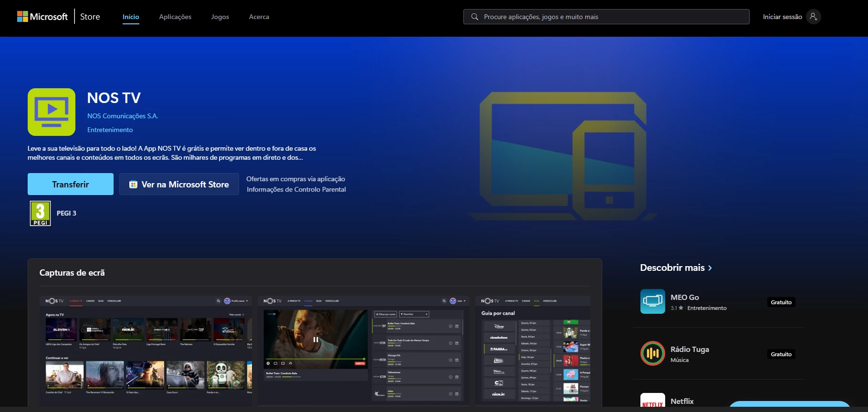Open Informações de Controlo Parental link
This screenshot has width=868, height=412.
pos(296,189)
